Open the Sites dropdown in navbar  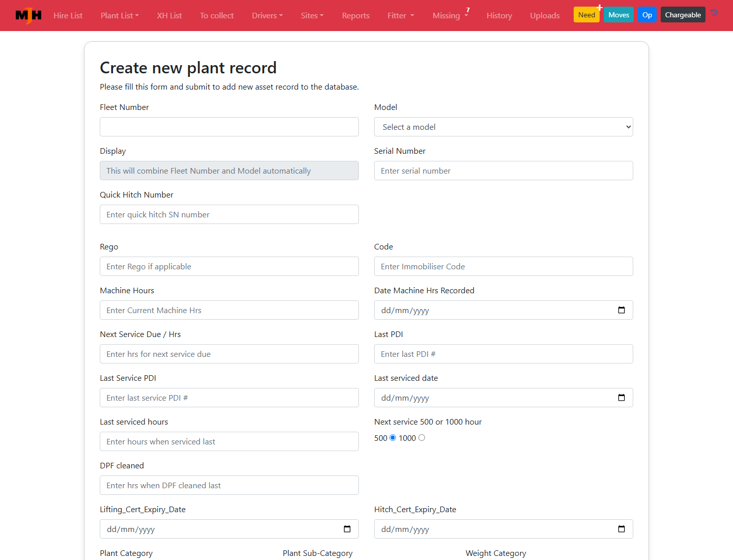click(x=312, y=16)
